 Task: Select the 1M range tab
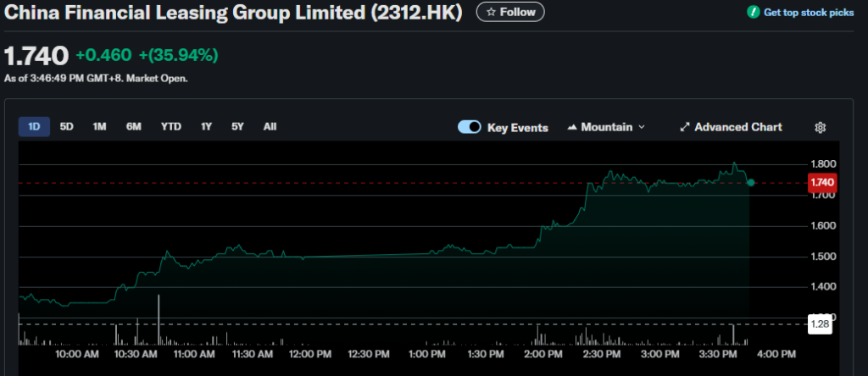[99, 127]
